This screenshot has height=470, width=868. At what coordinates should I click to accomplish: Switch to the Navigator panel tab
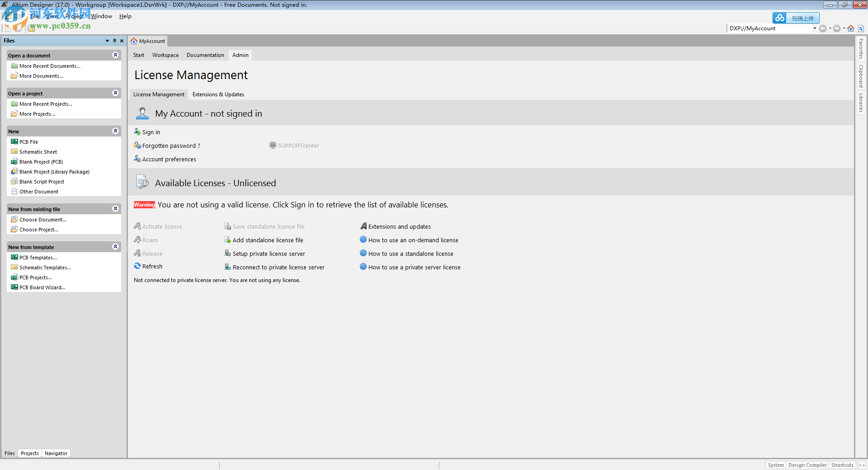click(56, 453)
